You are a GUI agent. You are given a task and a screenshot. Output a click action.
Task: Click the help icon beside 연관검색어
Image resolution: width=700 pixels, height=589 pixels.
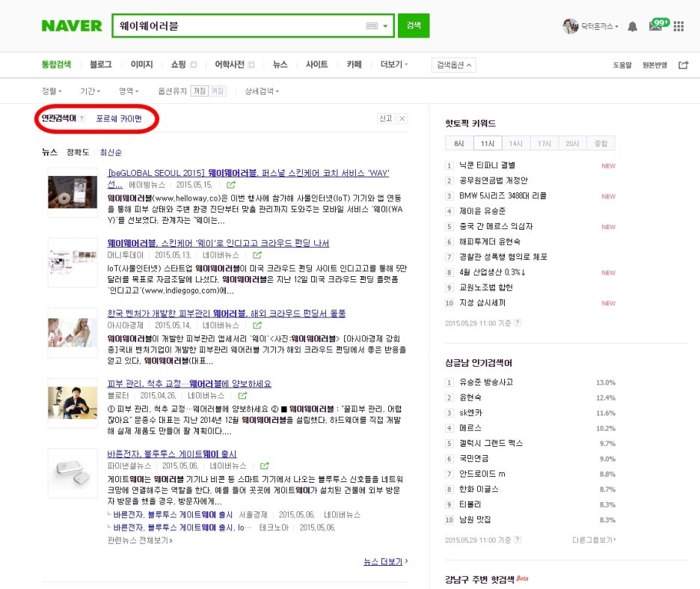click(82, 118)
